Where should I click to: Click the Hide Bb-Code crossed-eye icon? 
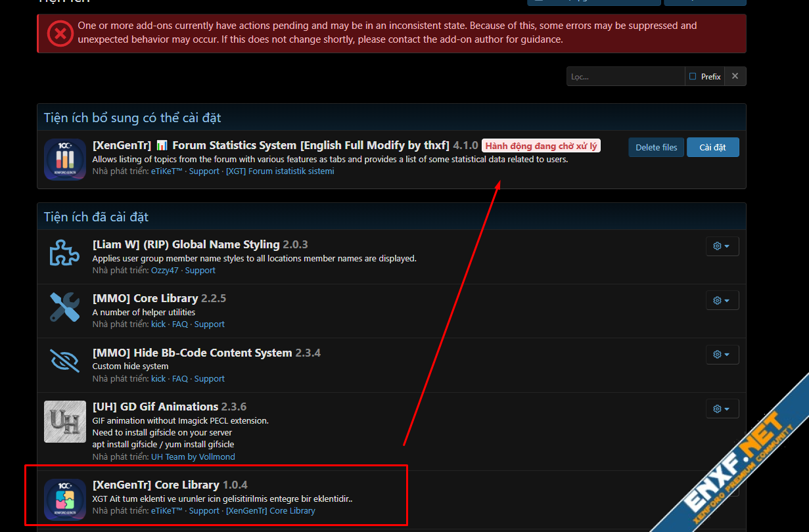coord(65,361)
